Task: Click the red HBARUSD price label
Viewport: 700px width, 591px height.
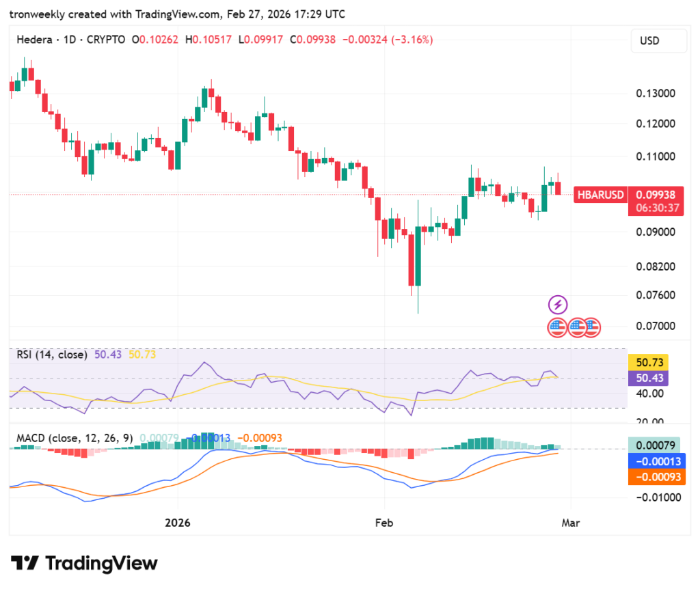Action: coord(600,195)
